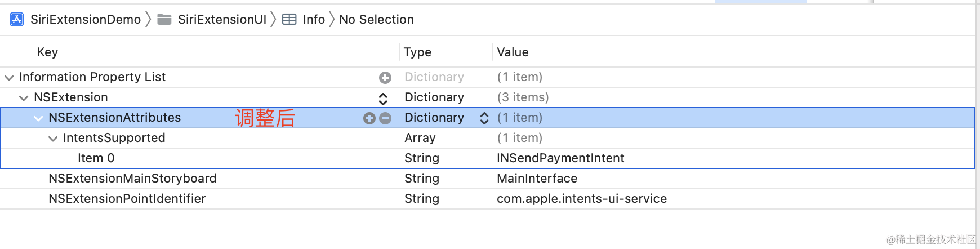Select SiriExtensionDemo in the breadcrumb bar

[x=86, y=20]
